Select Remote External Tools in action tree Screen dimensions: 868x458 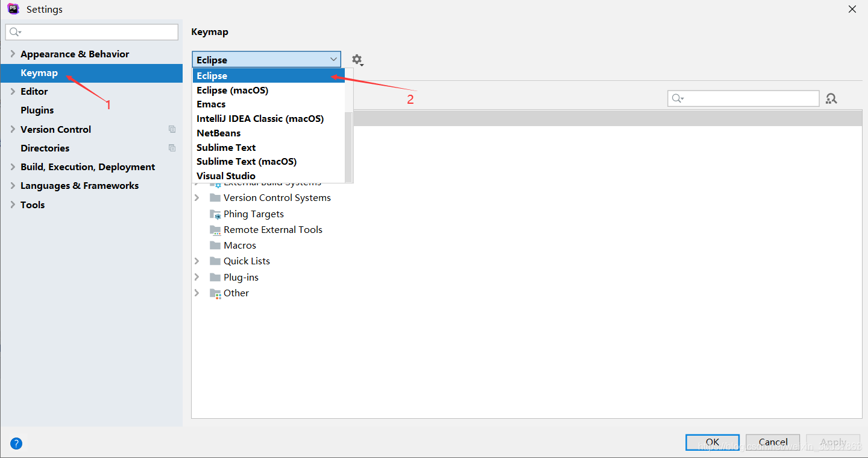273,230
